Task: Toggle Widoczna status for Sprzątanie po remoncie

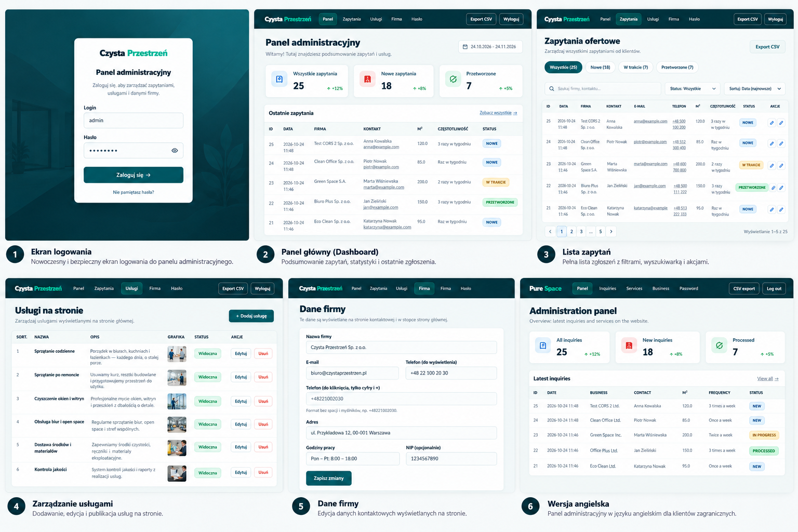Action: pyautogui.click(x=208, y=377)
